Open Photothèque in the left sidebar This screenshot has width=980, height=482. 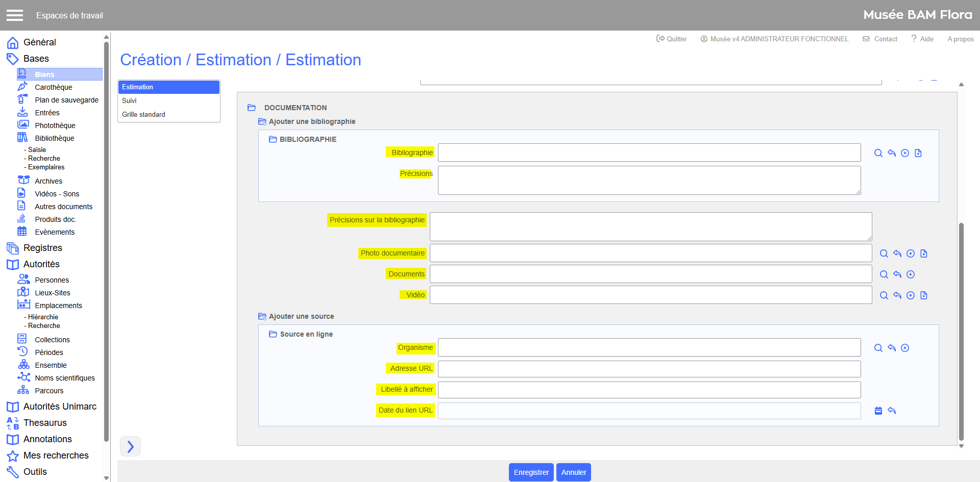55,125
